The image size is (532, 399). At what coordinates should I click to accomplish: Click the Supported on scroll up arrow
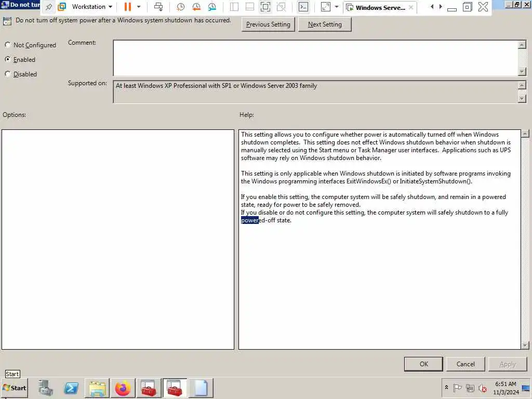[x=522, y=85]
